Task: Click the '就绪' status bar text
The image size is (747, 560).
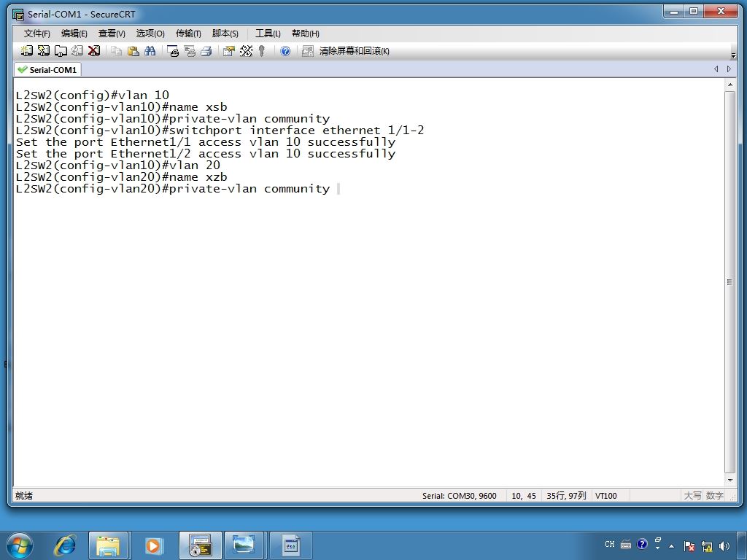Action: pyautogui.click(x=24, y=496)
